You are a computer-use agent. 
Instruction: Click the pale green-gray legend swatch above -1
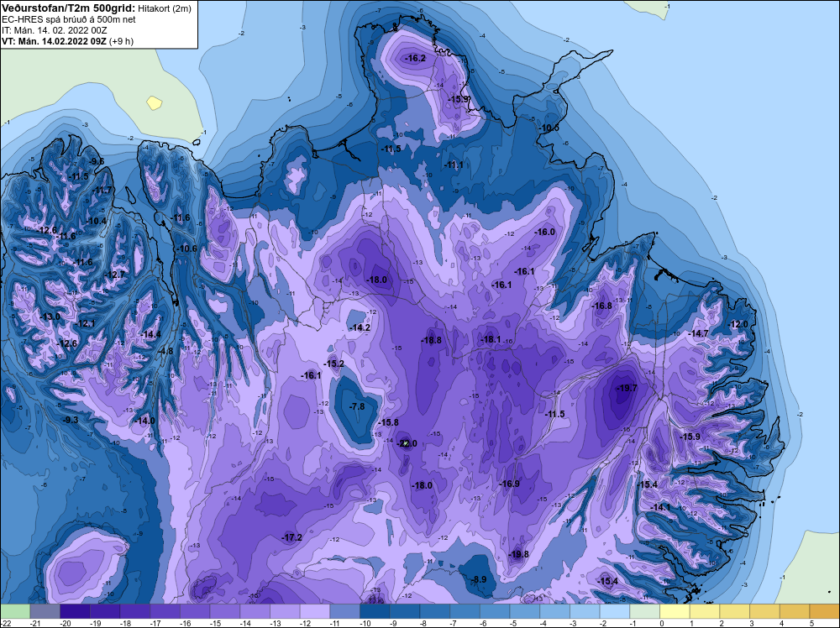[645, 611]
